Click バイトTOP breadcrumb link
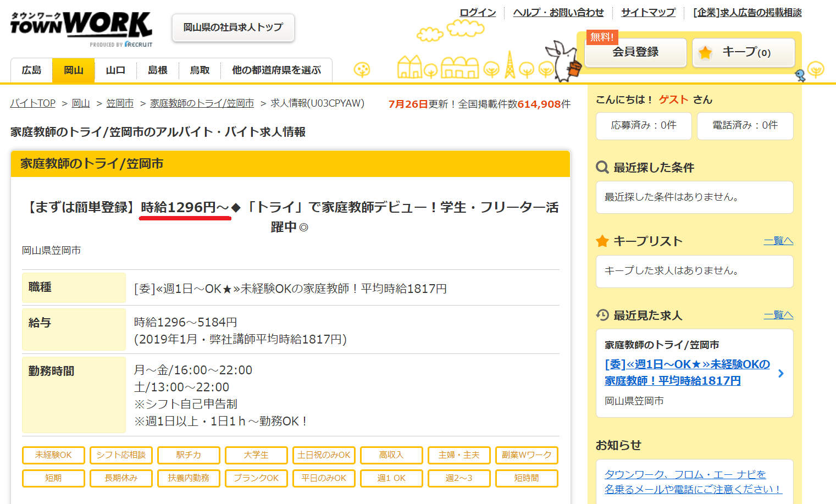836x504 pixels. [33, 103]
